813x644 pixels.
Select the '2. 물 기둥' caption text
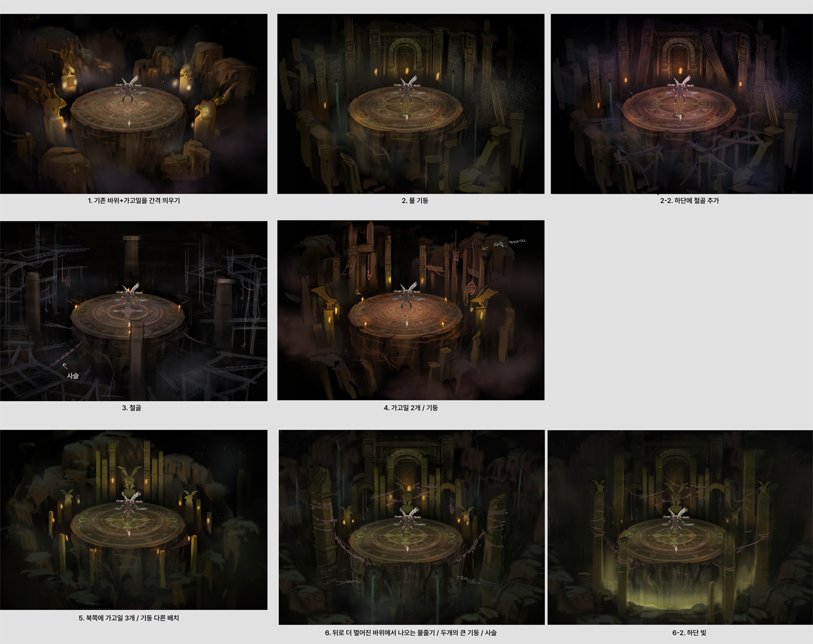tap(415, 201)
